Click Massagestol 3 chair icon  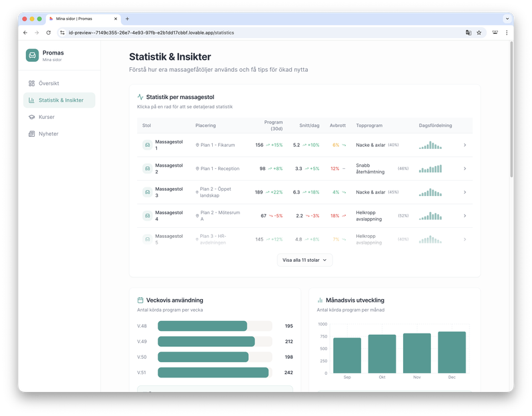click(147, 192)
